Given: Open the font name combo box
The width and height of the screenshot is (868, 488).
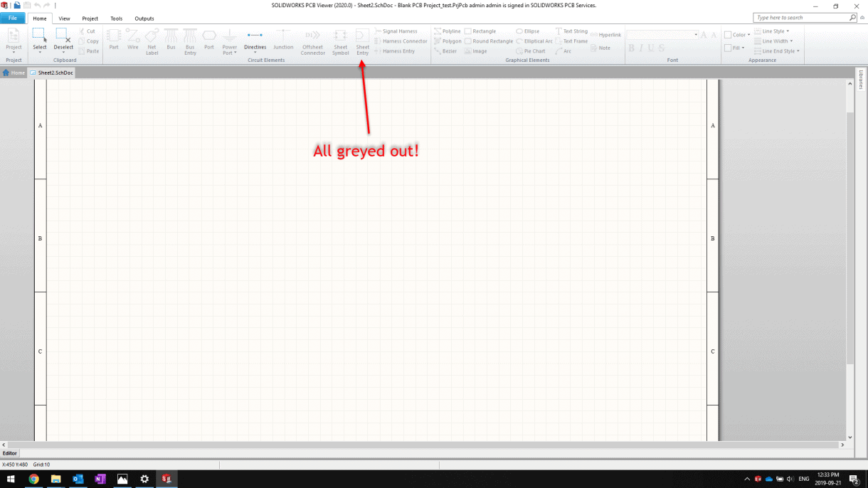Looking at the screenshot, I should click(x=662, y=35).
